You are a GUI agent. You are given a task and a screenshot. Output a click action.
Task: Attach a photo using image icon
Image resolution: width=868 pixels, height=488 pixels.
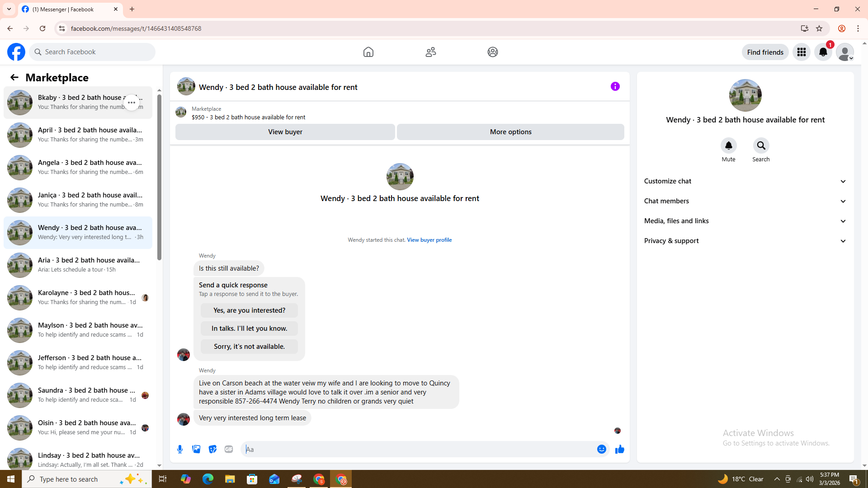click(196, 449)
